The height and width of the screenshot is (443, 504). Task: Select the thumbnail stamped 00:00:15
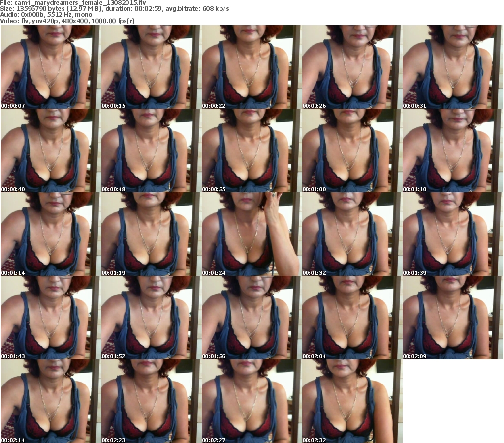[x=151, y=67]
